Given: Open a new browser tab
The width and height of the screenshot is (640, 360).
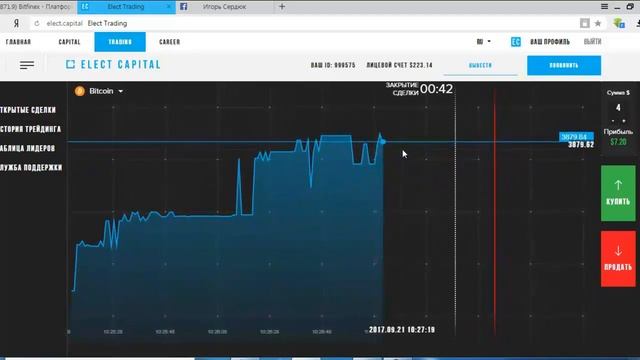Looking at the screenshot, I should 282,7.
